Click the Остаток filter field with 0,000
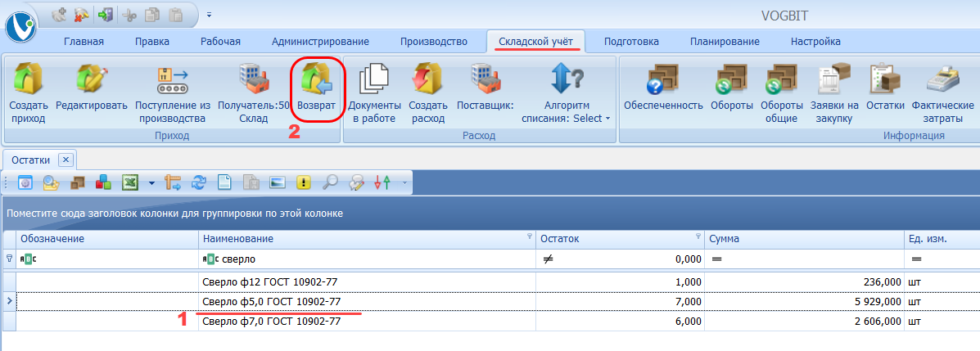The height and width of the screenshot is (351, 980). click(620, 259)
